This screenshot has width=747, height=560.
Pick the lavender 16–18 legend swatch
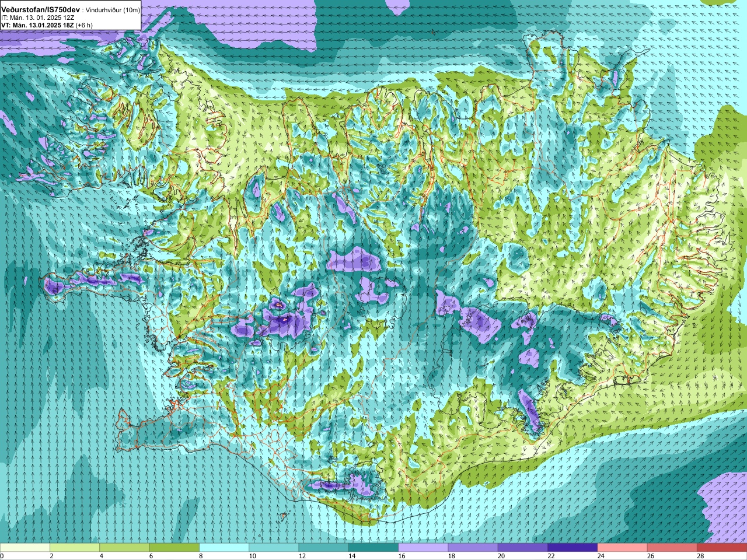tap(423, 548)
